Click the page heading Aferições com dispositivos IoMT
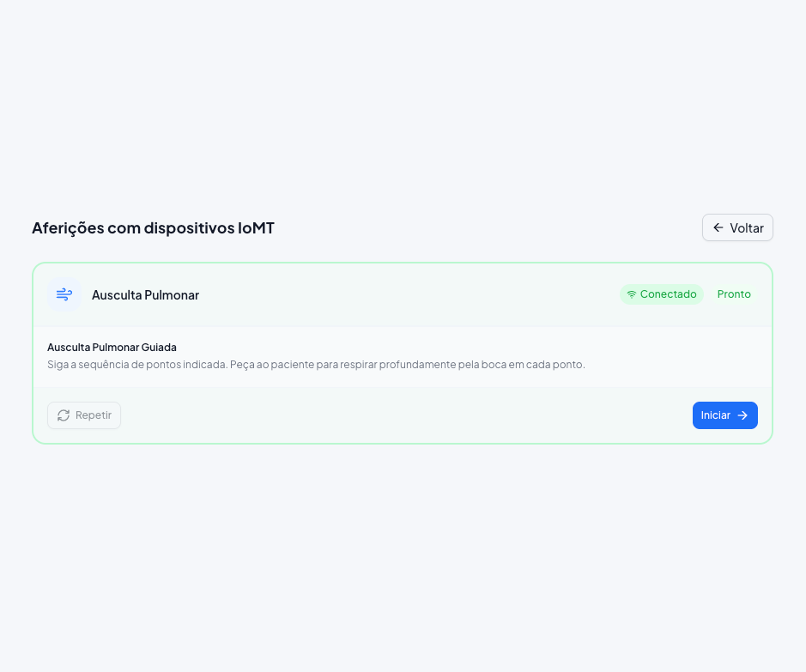This screenshot has height=672, width=806. [153, 227]
